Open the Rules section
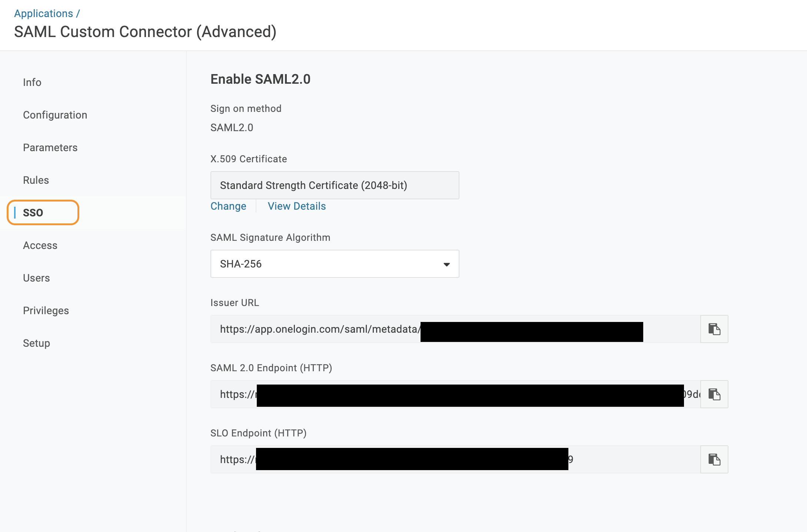This screenshot has width=807, height=532. [x=36, y=180]
